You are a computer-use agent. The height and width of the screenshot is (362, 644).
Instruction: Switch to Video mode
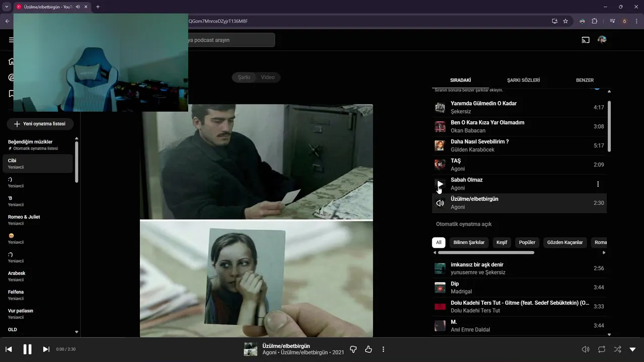pyautogui.click(x=268, y=77)
